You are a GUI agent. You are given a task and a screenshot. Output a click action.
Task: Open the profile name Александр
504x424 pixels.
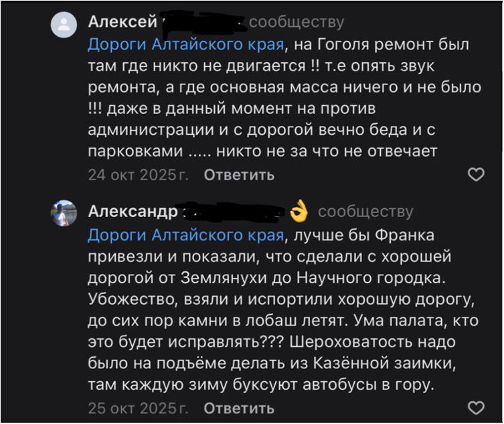pos(133,212)
